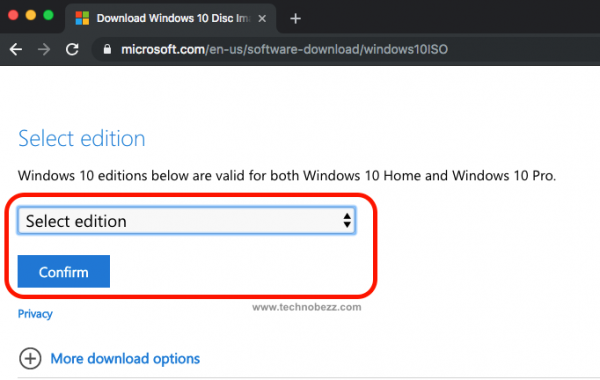Click the microsoft.com address bar URL

(x=284, y=49)
